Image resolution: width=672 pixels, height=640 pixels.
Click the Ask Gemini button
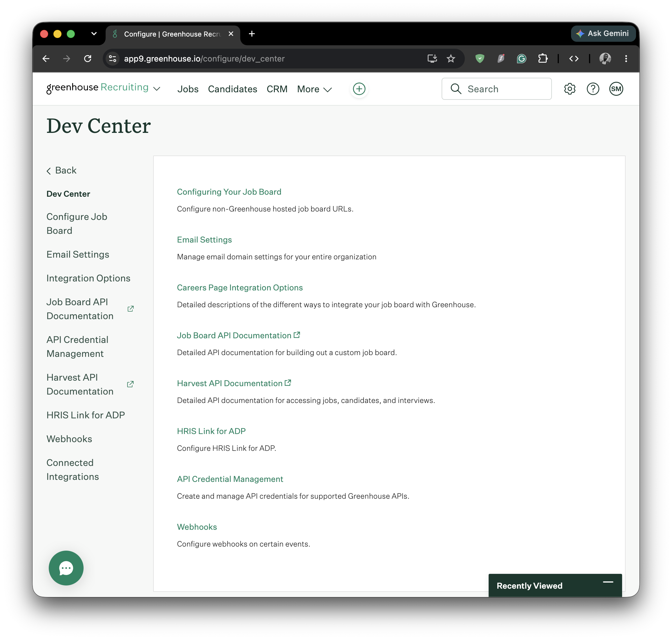coord(603,33)
